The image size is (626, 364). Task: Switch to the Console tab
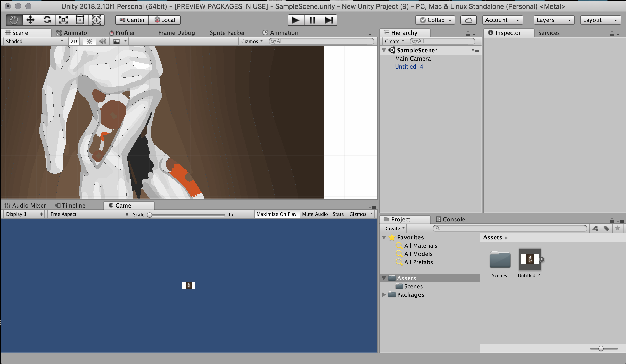click(451, 219)
